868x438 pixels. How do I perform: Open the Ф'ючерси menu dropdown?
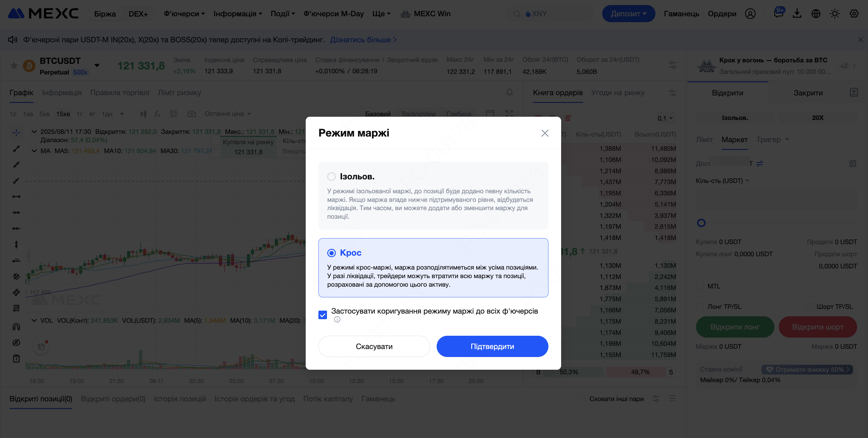(184, 14)
